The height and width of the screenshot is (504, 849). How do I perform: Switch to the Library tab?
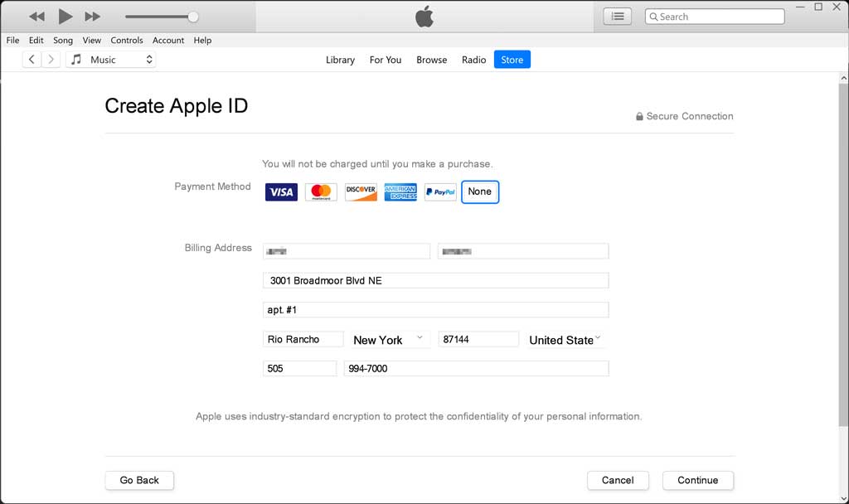[x=340, y=60]
